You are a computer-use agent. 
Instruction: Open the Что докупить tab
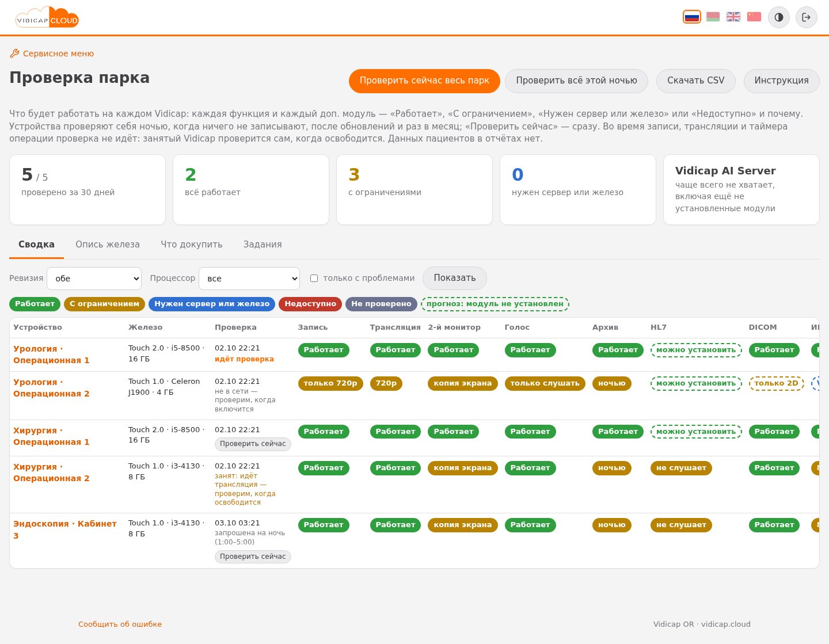pos(192,245)
